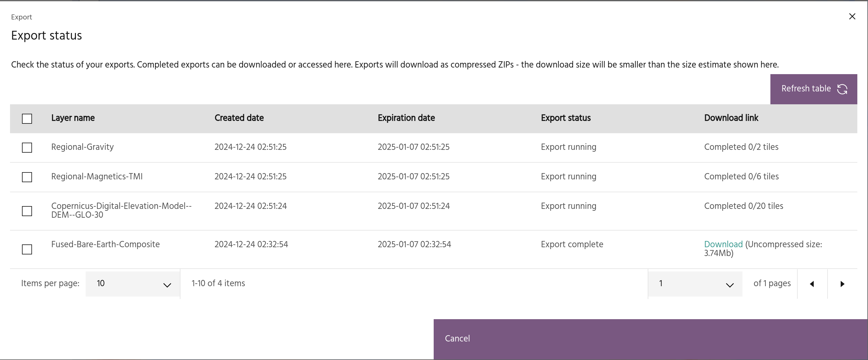Screen dimensions: 868x360
Task: Check the Regional-Gravity row checkbox
Action: [27, 147]
